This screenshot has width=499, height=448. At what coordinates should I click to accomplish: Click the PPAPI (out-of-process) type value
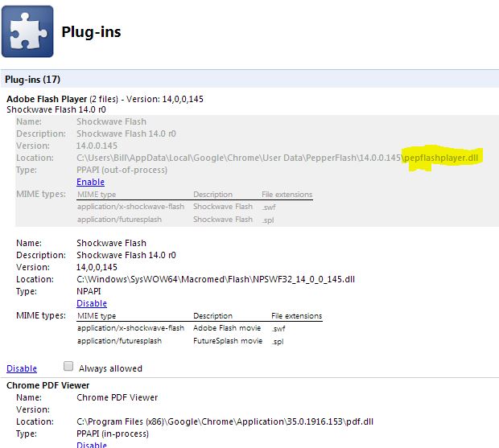click(x=122, y=170)
